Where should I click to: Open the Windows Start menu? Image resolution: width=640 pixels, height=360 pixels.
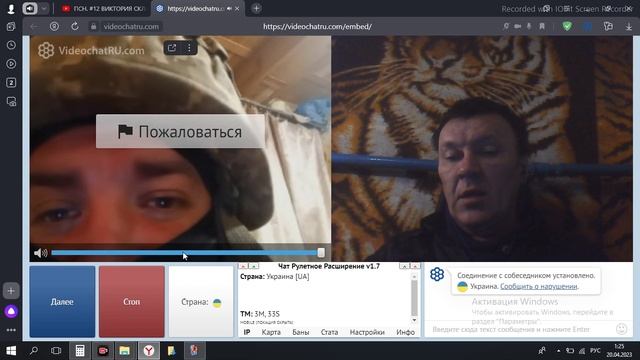[x=11, y=351]
